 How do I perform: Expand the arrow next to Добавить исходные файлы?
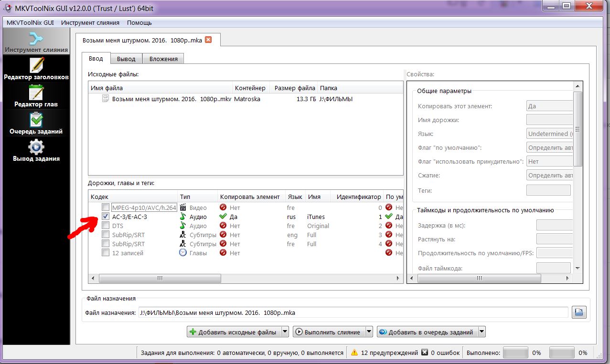click(x=285, y=332)
